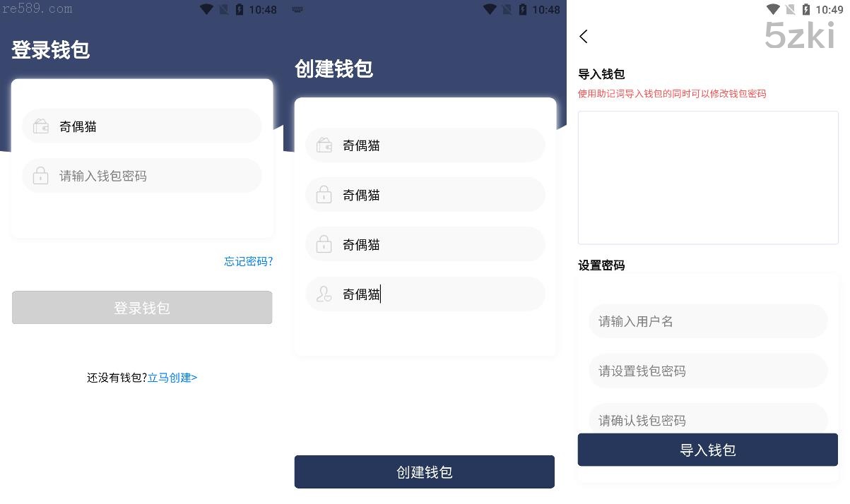
Task: Focus the 请确认钱包密码 field
Action: [x=708, y=419]
